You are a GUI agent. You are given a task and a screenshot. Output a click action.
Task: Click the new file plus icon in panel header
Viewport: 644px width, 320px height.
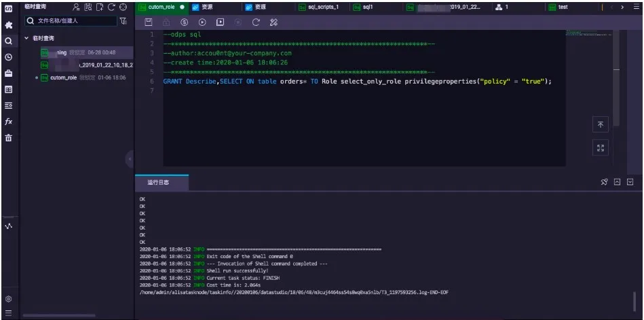[x=99, y=7]
